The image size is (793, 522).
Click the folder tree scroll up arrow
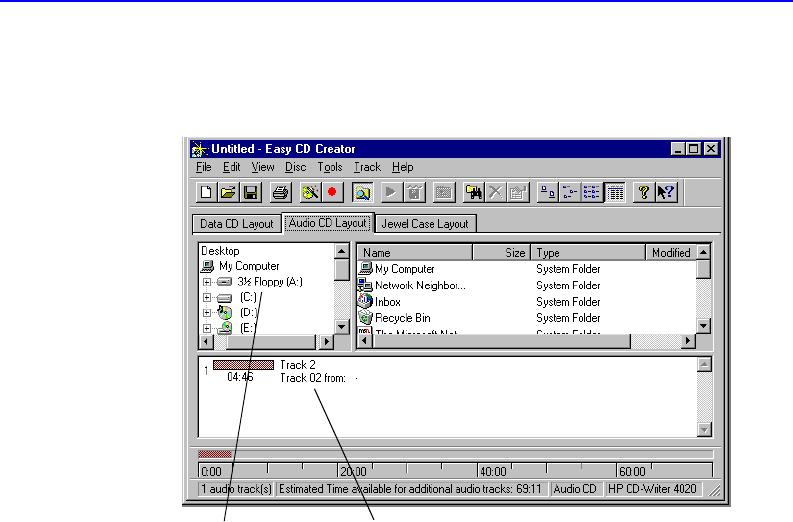click(x=342, y=251)
